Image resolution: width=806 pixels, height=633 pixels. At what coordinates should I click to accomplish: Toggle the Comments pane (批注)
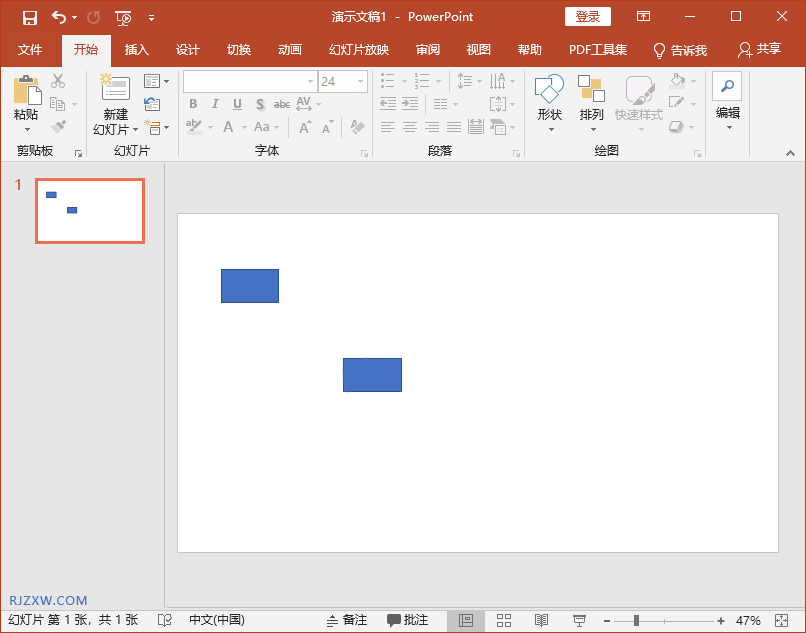[x=408, y=621]
